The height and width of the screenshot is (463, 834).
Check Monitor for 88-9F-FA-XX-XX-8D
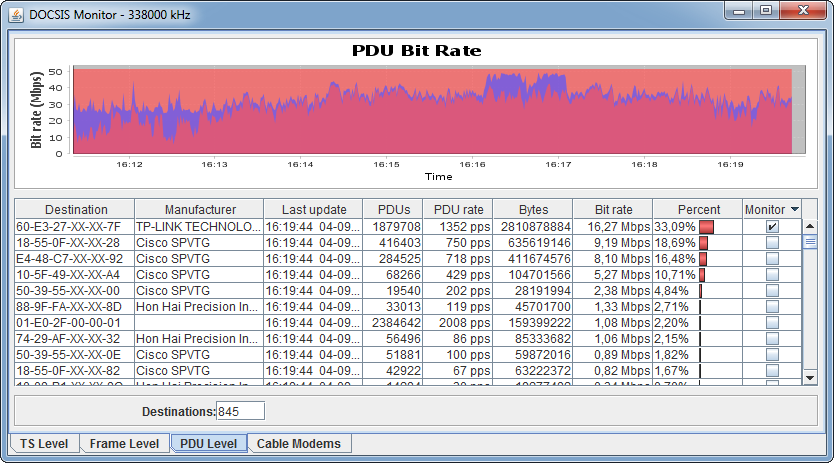click(x=772, y=307)
